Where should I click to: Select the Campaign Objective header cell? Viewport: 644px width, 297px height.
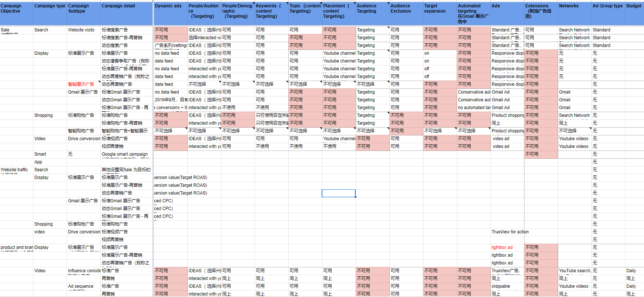tap(16, 13)
